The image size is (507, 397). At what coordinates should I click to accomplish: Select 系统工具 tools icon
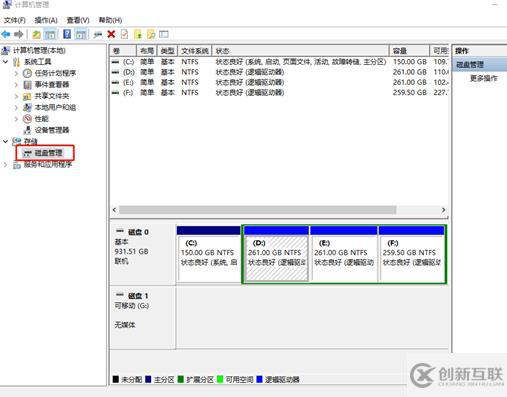tap(16, 62)
